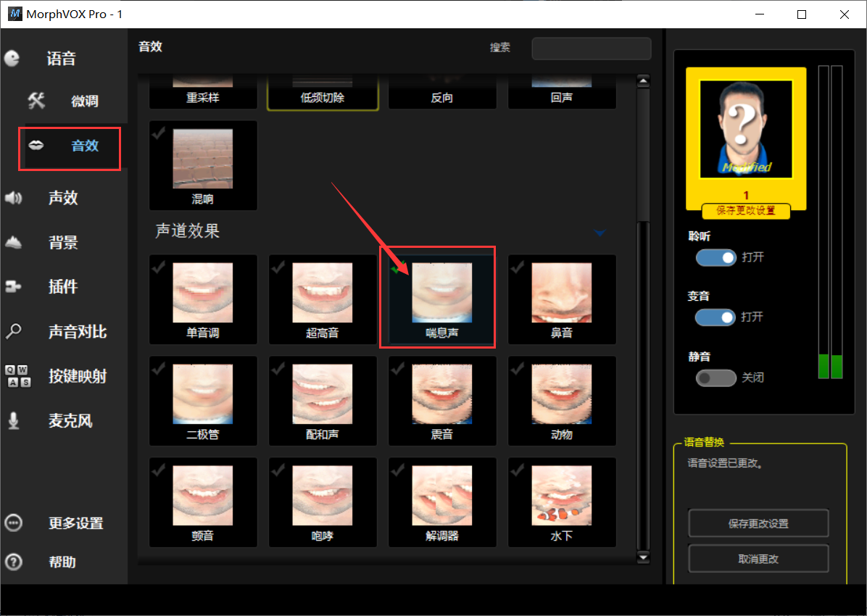Select the 重采样 resample effect tile
The height and width of the screenshot is (616, 867).
pyautogui.click(x=203, y=92)
